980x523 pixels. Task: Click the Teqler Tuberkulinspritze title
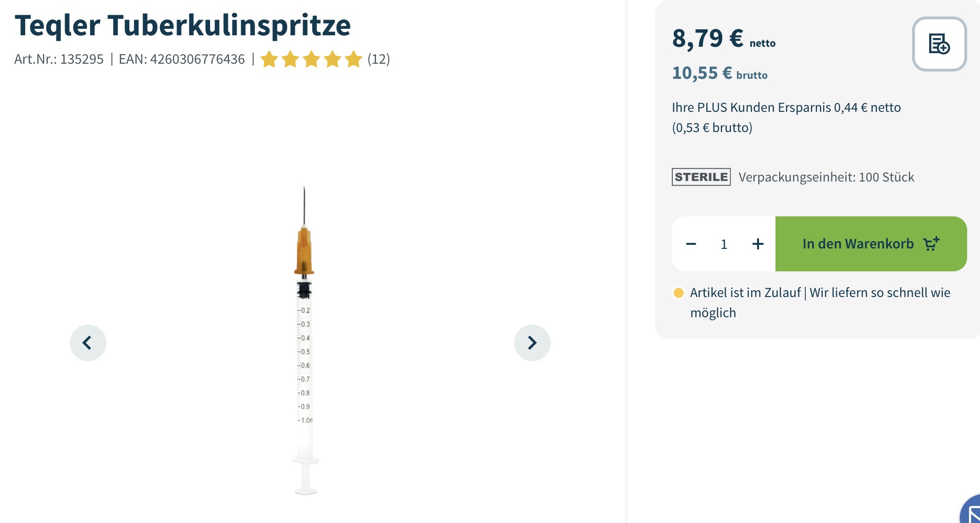(183, 25)
